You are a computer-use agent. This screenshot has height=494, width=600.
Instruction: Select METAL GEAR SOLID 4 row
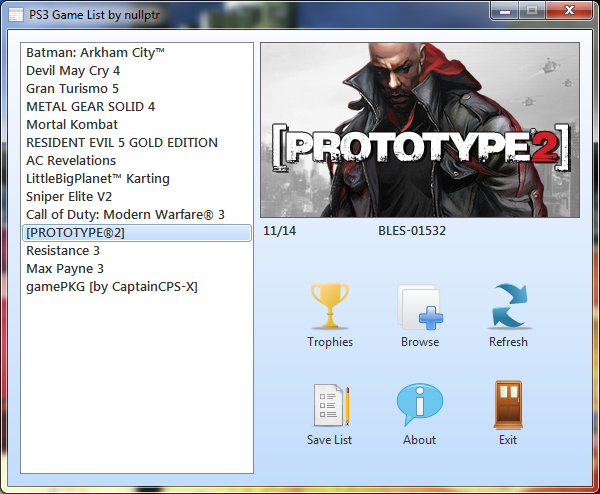137,107
